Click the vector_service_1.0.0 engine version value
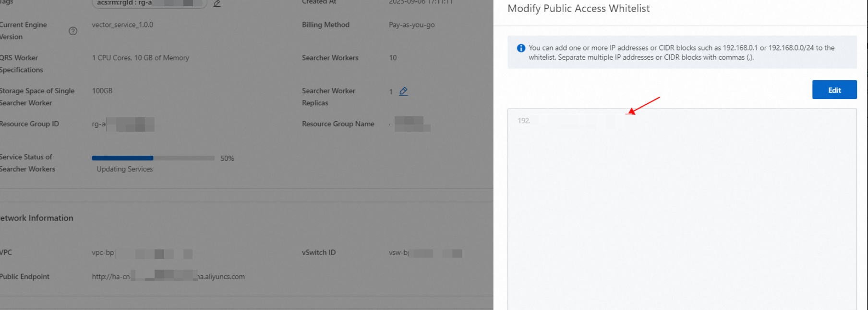 122,25
